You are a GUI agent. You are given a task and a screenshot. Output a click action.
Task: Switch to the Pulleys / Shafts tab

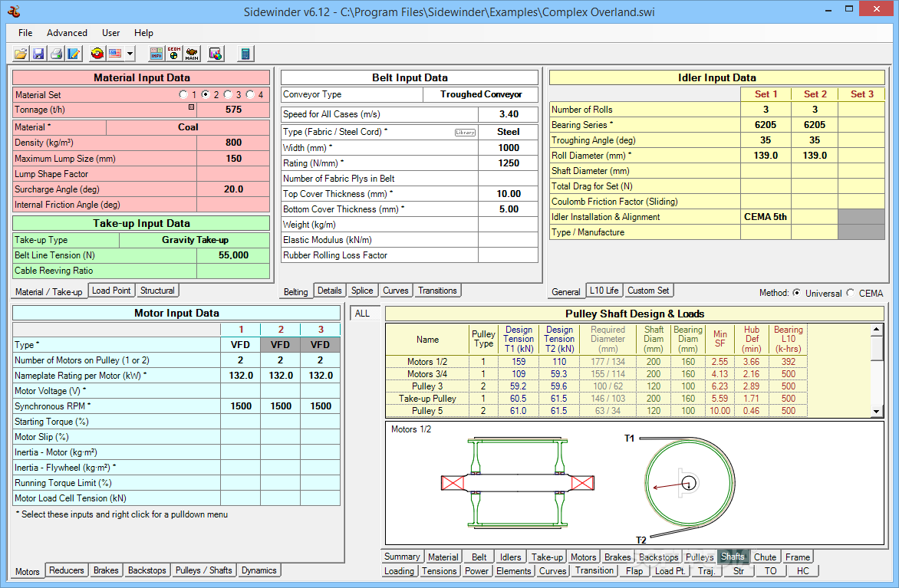[203, 570]
